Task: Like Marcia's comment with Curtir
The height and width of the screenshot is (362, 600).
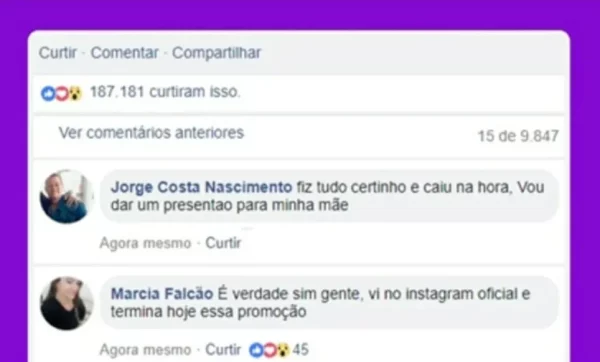Action: (223, 350)
